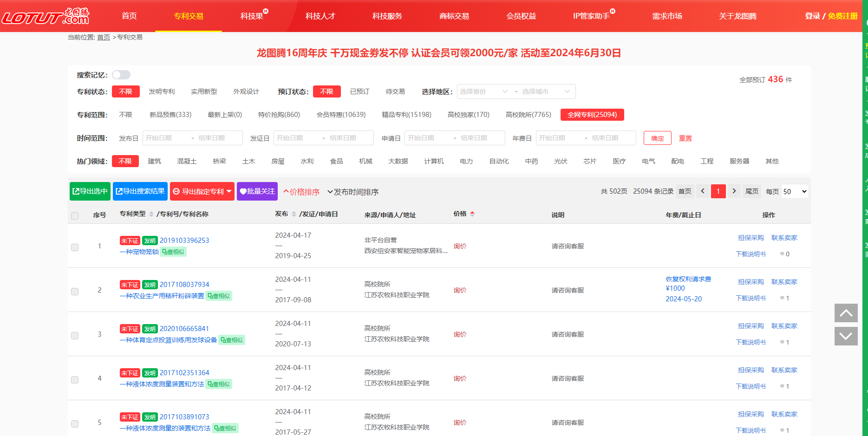Image resolution: width=868 pixels, height=436 pixels.
Task: Select 实用新型 patent type
Action: tap(204, 91)
